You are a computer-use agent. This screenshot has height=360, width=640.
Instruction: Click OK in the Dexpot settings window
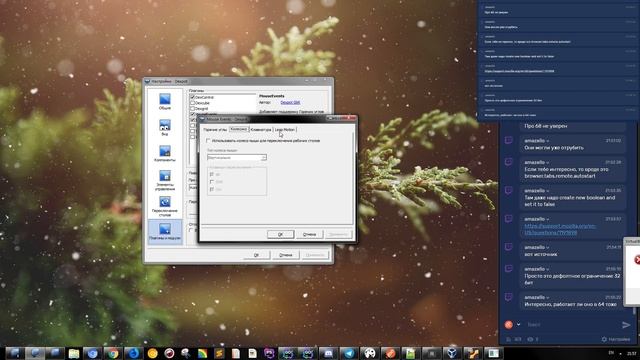pos(256,255)
